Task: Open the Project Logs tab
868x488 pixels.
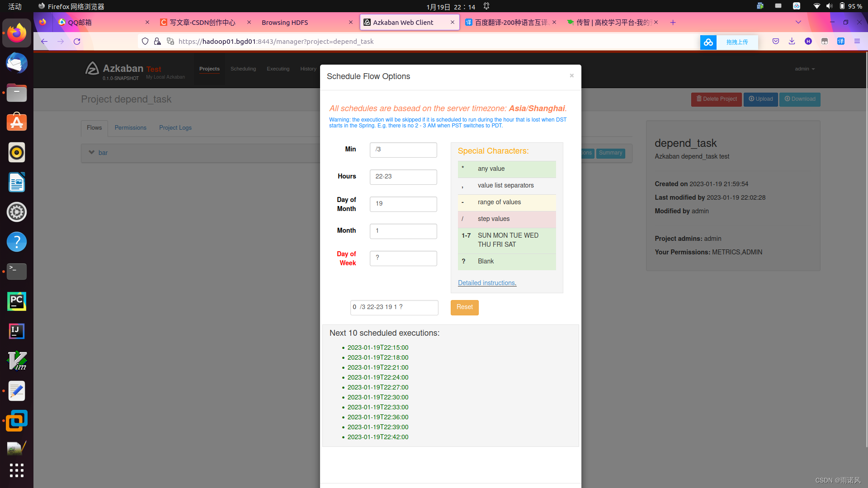Action: click(175, 128)
